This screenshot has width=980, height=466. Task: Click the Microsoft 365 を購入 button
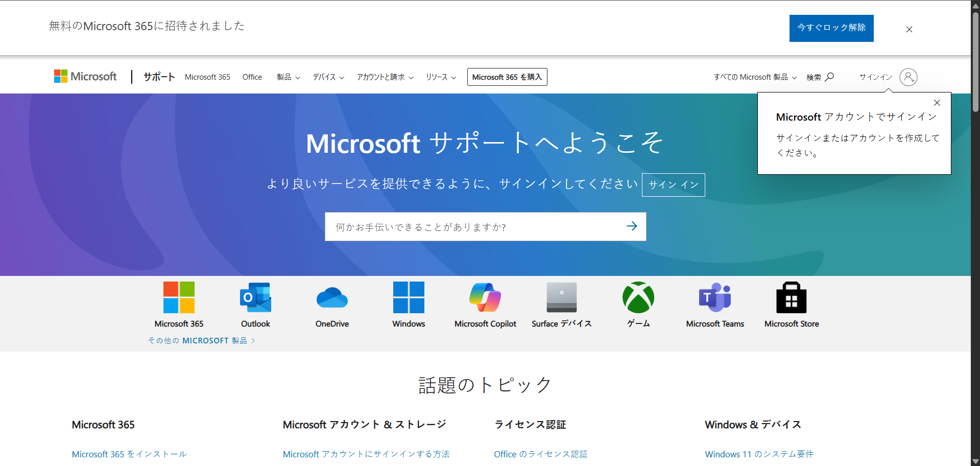[x=507, y=77]
